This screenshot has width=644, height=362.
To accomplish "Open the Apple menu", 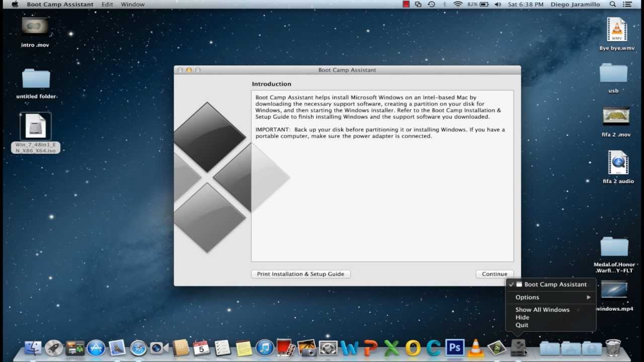I will 15,4.
